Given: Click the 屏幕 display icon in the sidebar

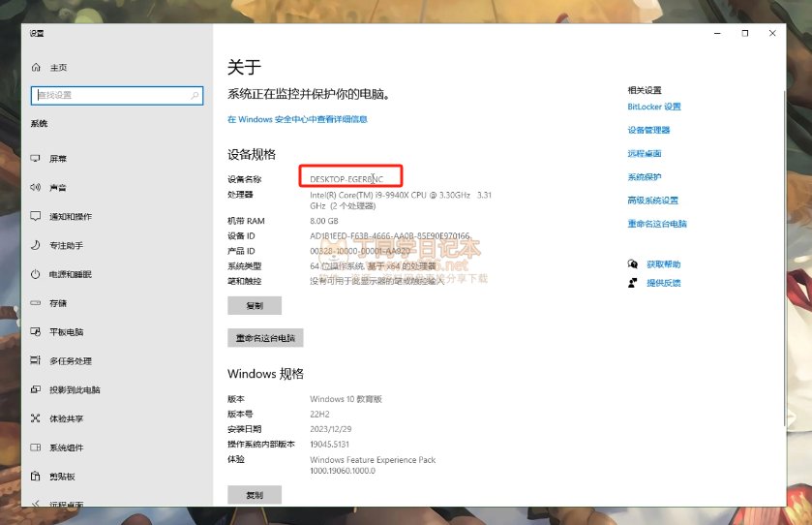Looking at the screenshot, I should [x=35, y=159].
